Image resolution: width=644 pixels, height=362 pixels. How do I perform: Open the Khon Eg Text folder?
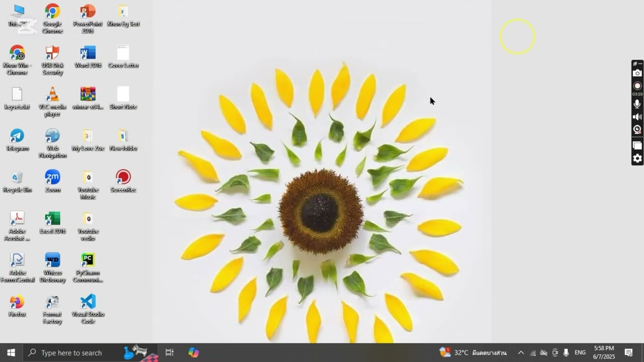pos(123,16)
